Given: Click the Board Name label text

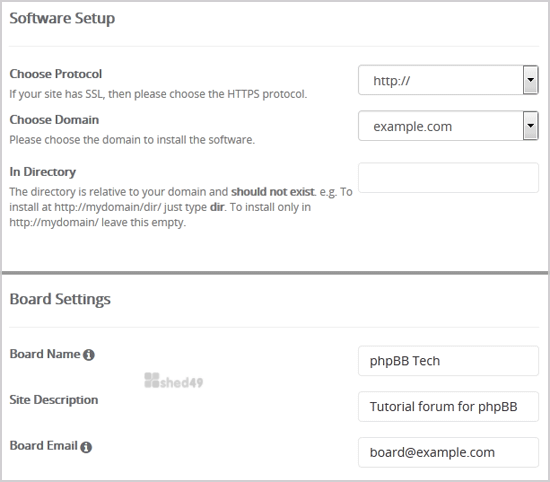Looking at the screenshot, I should (45, 354).
